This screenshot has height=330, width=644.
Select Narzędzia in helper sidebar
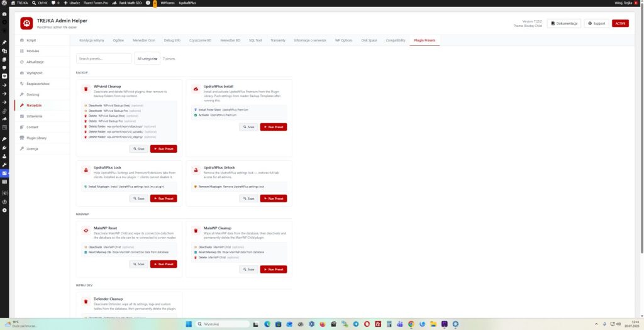(42, 105)
